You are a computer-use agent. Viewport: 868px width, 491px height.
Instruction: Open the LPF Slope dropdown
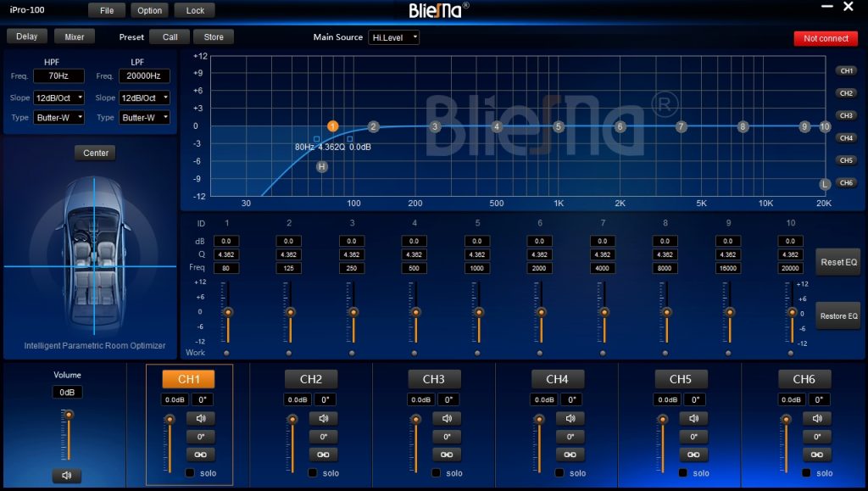(x=144, y=98)
